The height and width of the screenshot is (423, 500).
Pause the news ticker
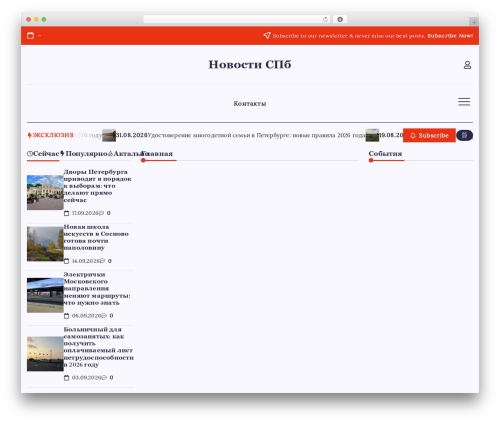click(464, 135)
